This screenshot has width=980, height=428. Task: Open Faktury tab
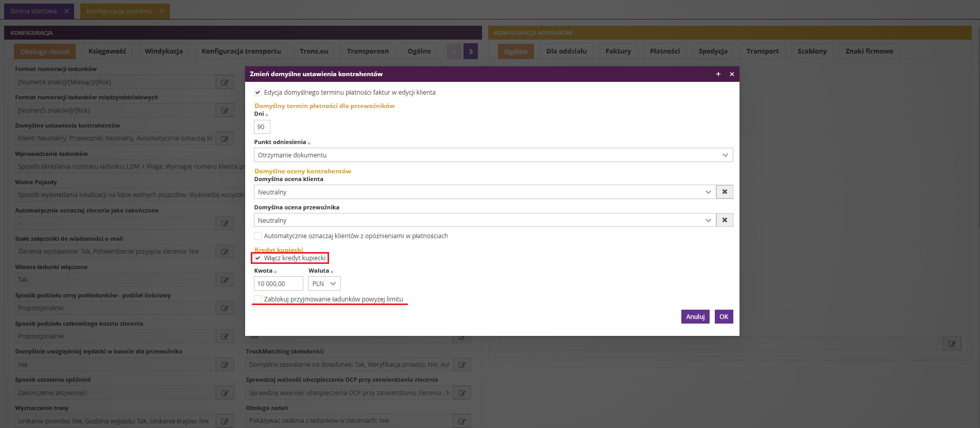coord(618,51)
